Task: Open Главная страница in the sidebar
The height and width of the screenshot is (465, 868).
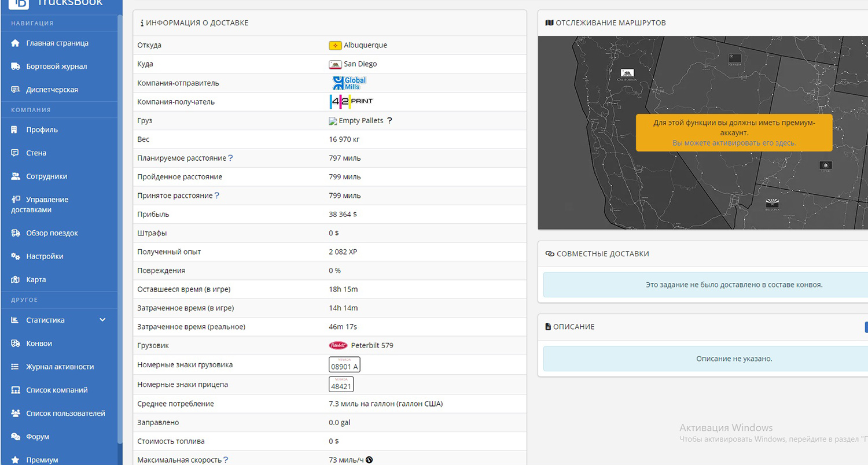Action: [x=57, y=43]
